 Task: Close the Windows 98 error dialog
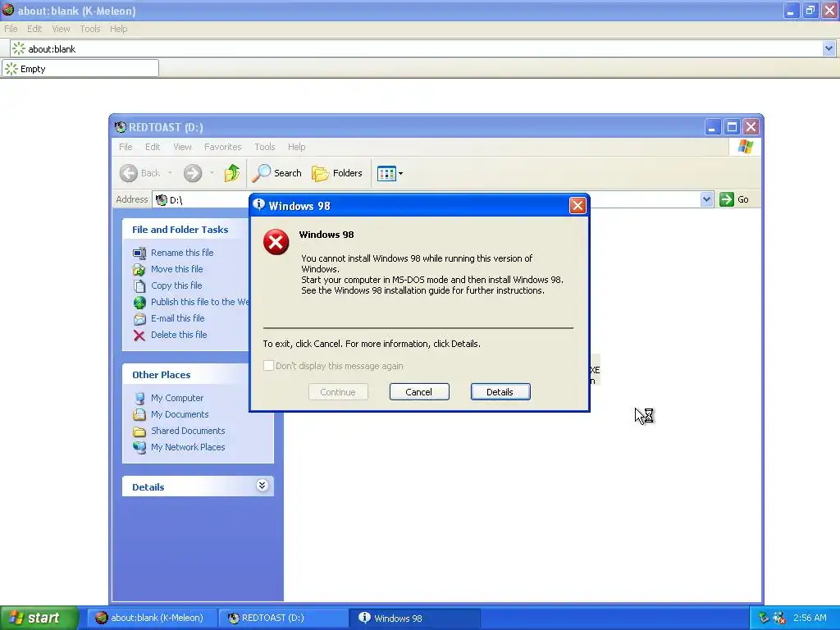tap(577, 205)
